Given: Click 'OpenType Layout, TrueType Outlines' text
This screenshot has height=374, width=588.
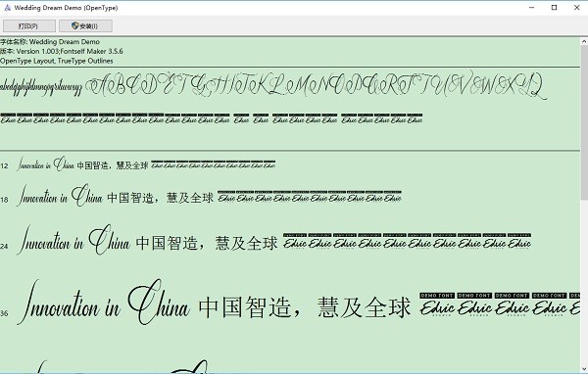Looking at the screenshot, I should (x=56, y=61).
